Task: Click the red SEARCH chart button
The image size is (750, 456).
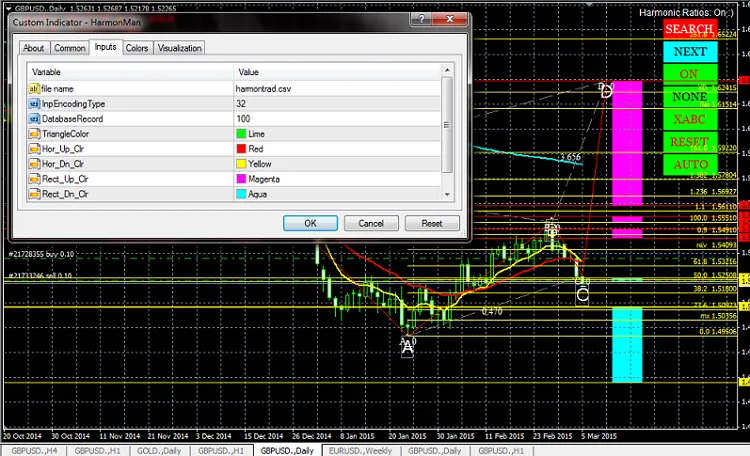Action: tap(690, 30)
